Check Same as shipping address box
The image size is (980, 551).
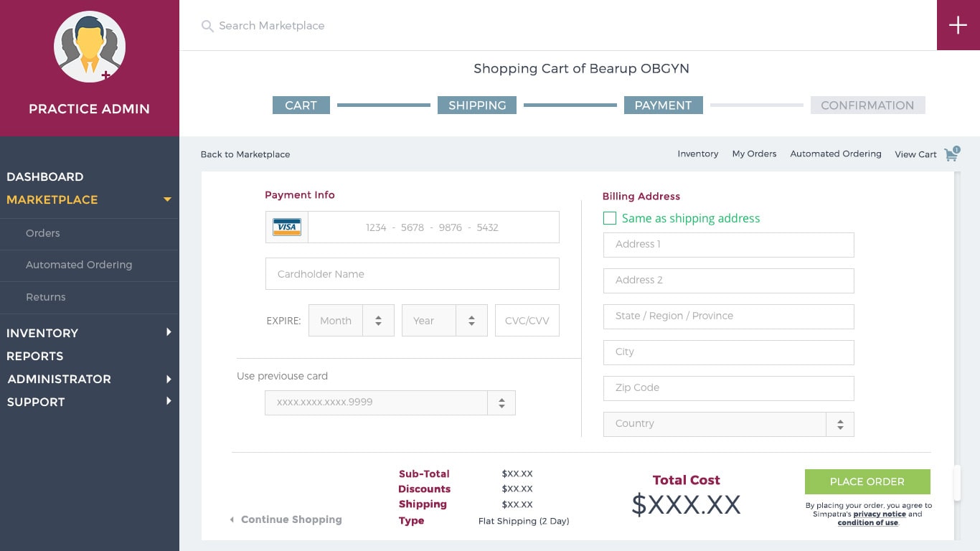click(610, 218)
